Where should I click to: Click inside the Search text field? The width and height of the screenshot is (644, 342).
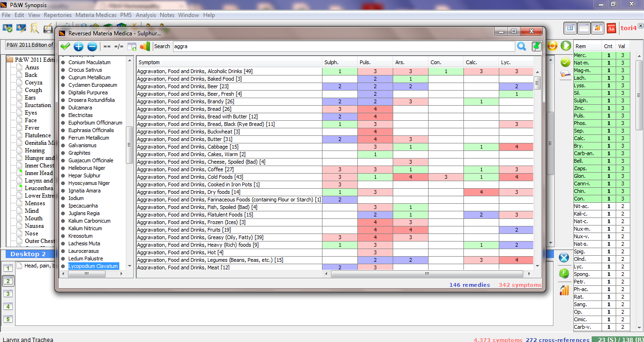tap(343, 46)
